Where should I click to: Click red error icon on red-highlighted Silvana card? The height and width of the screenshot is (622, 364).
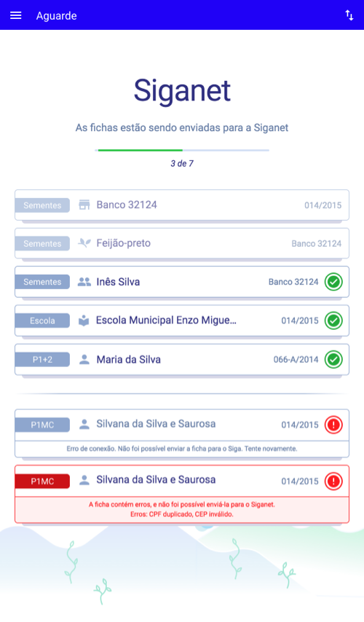(x=333, y=481)
